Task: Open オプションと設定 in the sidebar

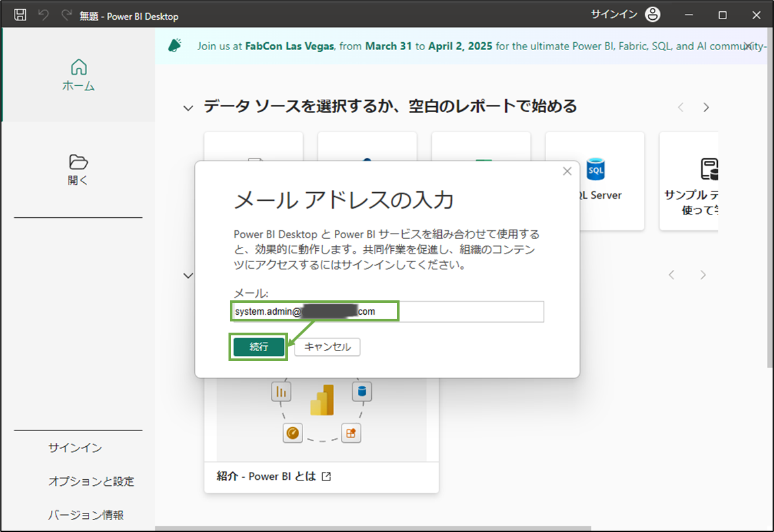Action: (91, 481)
